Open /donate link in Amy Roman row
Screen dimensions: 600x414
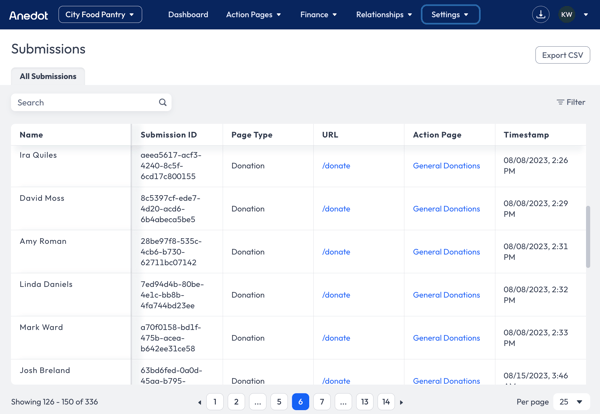tap(336, 252)
